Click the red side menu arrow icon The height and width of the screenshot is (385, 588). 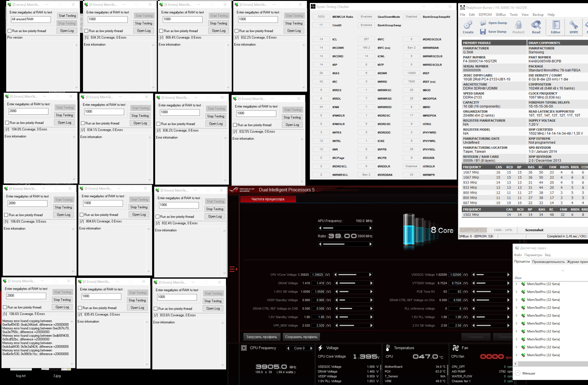click(x=233, y=269)
